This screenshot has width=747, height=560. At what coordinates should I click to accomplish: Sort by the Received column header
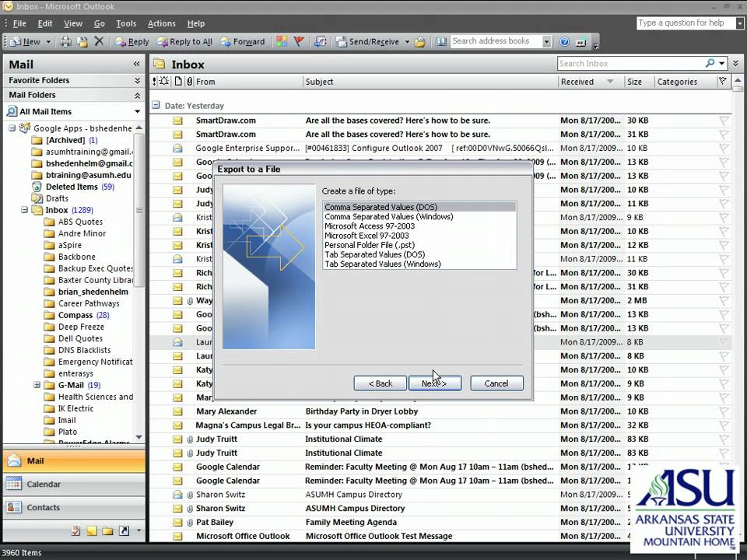591,82
